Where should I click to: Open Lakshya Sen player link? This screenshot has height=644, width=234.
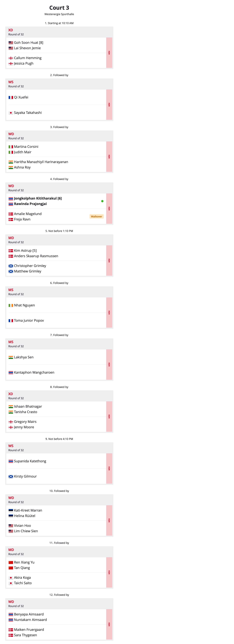[x=24, y=357]
